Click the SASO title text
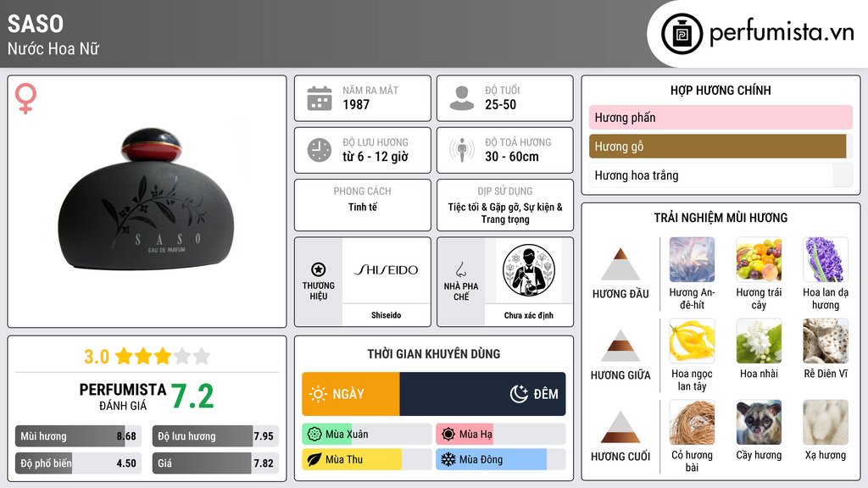Image resolution: width=868 pixels, height=488 pixels. click(x=36, y=24)
